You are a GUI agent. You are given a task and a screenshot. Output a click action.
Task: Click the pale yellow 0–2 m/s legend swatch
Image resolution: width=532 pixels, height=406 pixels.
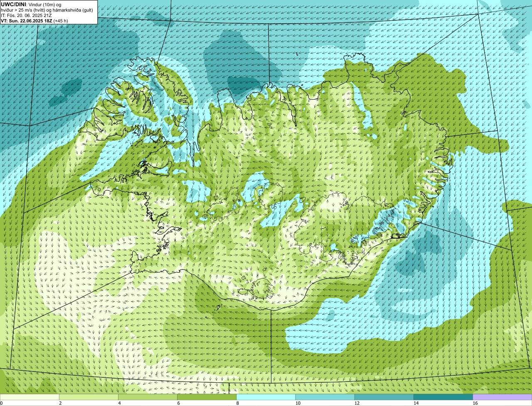pos(30,397)
